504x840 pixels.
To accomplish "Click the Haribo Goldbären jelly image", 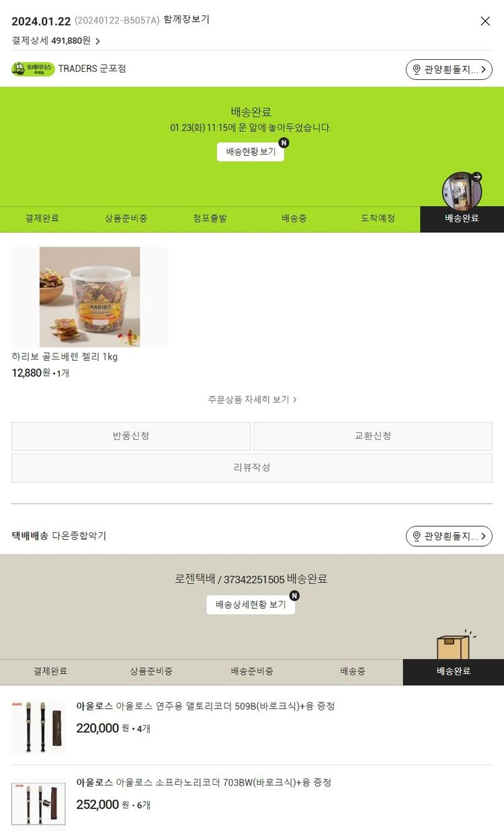I will 89,297.
